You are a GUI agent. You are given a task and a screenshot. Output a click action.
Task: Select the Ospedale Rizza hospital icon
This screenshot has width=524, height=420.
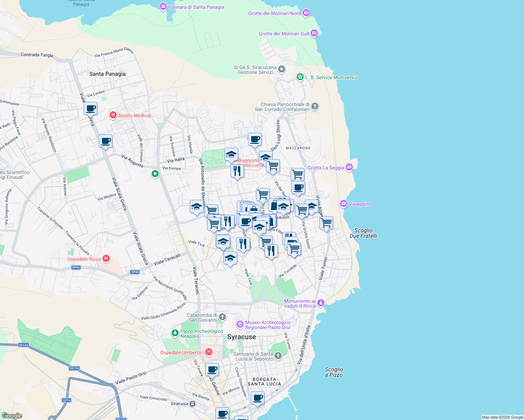(106, 259)
